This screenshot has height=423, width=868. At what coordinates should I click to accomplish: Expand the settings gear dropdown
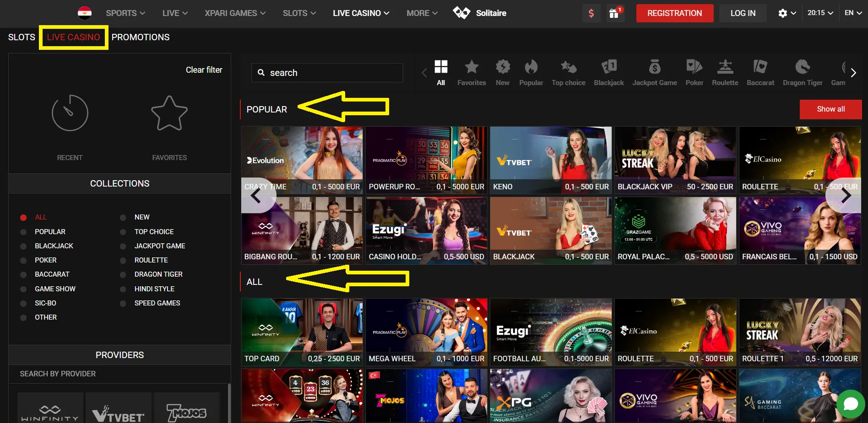coord(787,13)
